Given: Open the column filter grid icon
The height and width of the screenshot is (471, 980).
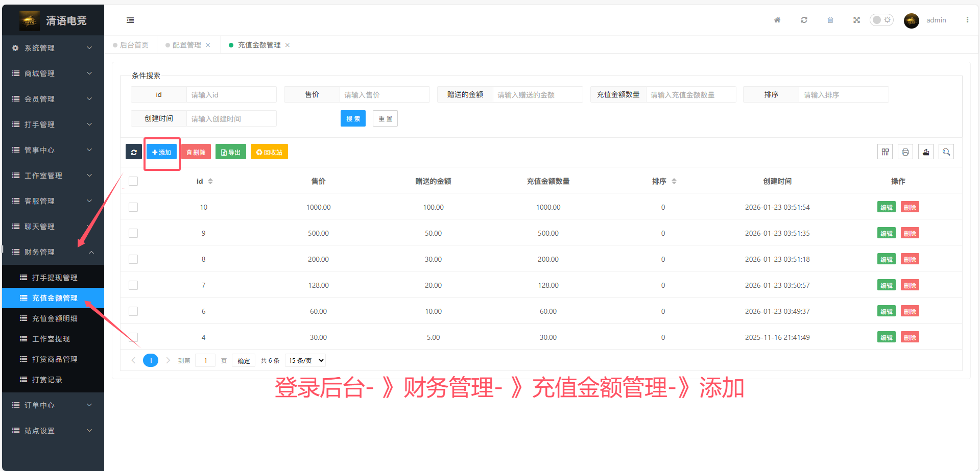Looking at the screenshot, I should 885,152.
